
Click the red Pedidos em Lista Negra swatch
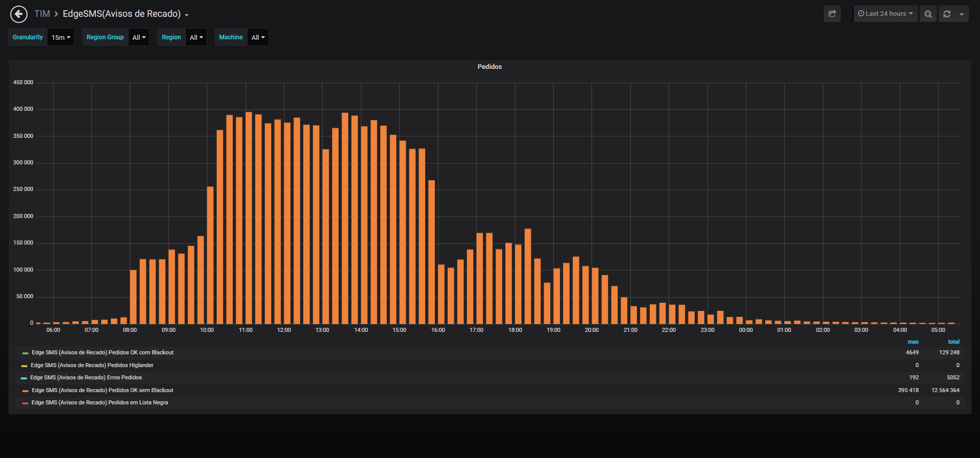[25, 403]
